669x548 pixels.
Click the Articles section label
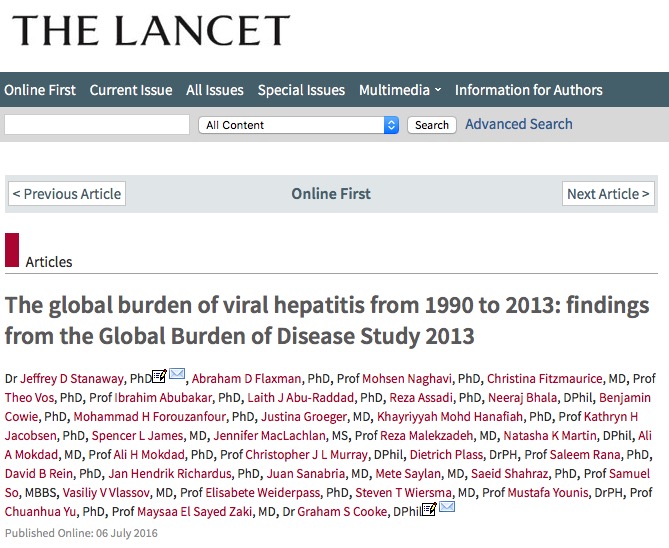click(x=49, y=262)
